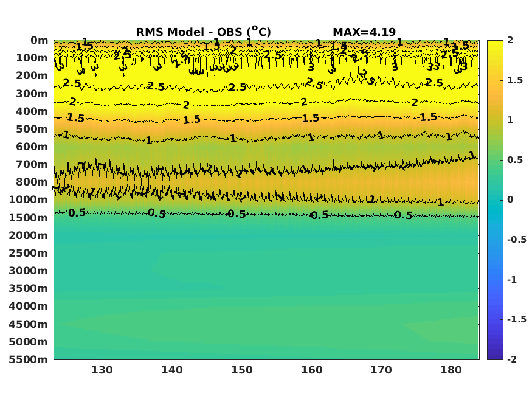Click the '4500m' depth axis label
The height and width of the screenshot is (399, 532).
(x=29, y=324)
